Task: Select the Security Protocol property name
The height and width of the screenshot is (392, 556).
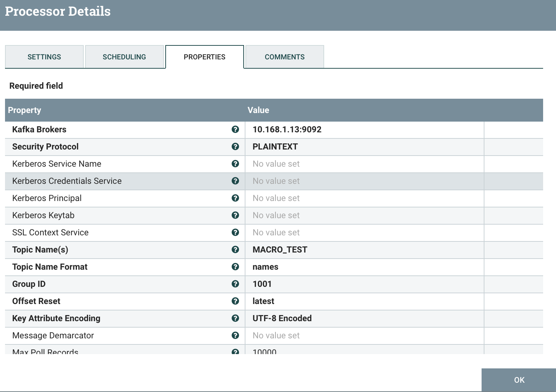Action: point(45,147)
